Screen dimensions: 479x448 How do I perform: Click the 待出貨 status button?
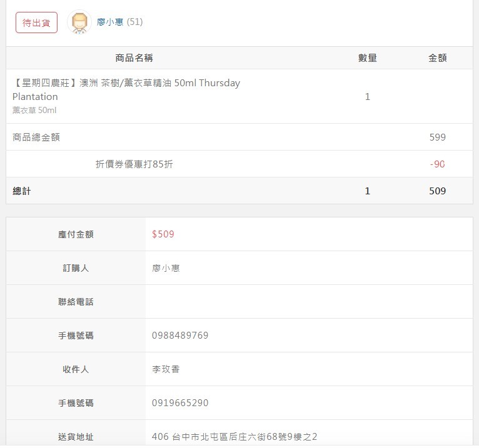click(36, 22)
